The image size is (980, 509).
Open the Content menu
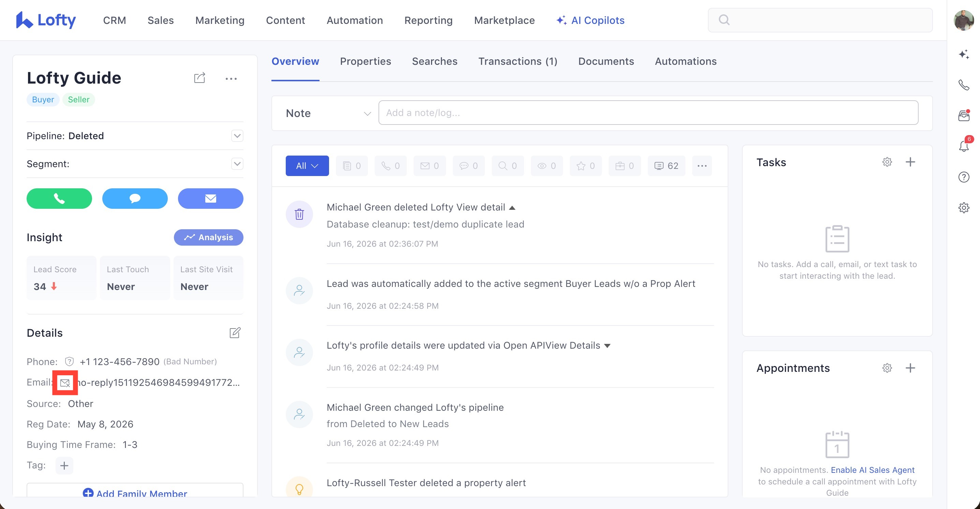tap(285, 20)
